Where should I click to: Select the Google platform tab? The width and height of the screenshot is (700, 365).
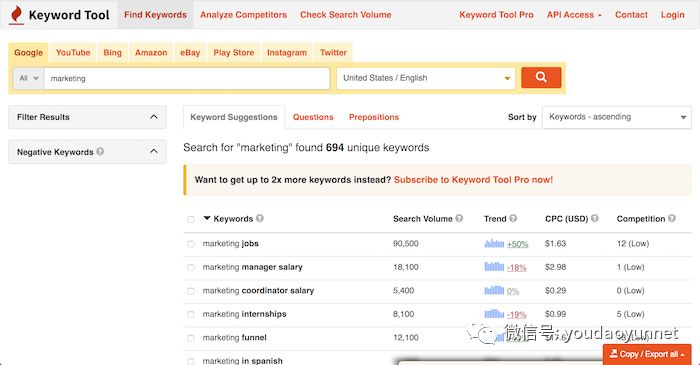pyautogui.click(x=29, y=53)
